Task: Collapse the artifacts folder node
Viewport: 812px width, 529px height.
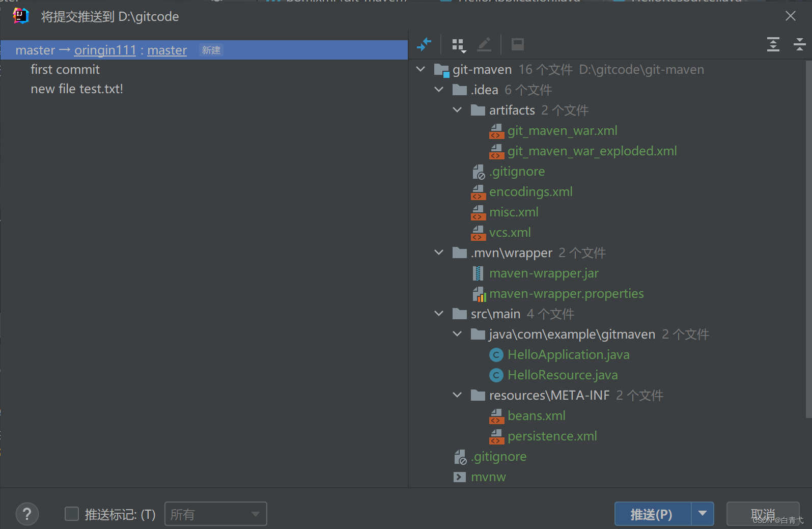Action: (457, 110)
